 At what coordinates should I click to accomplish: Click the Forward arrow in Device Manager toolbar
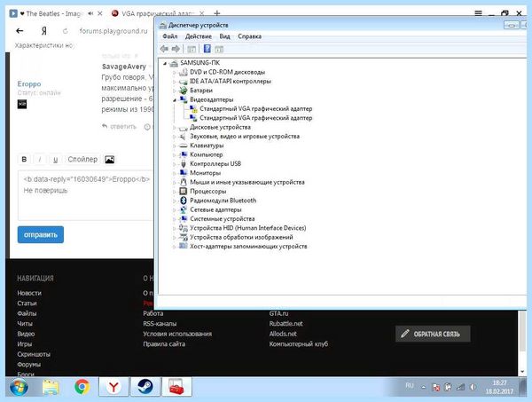coord(176,49)
